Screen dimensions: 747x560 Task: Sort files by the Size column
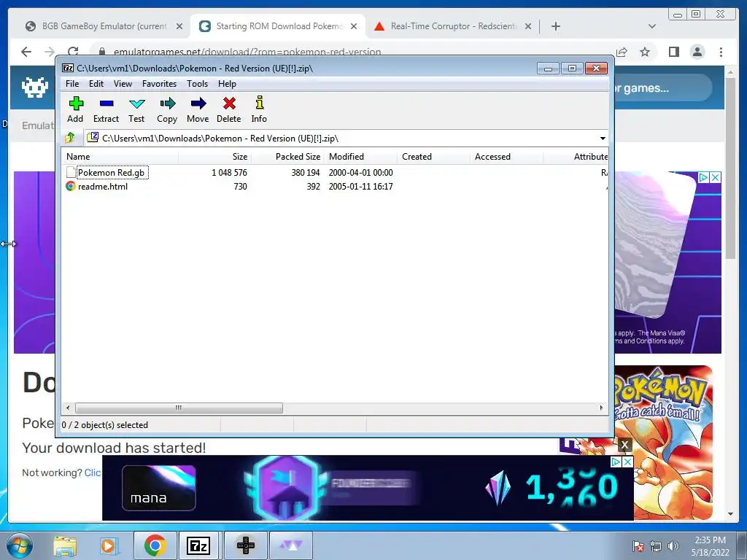(215, 157)
